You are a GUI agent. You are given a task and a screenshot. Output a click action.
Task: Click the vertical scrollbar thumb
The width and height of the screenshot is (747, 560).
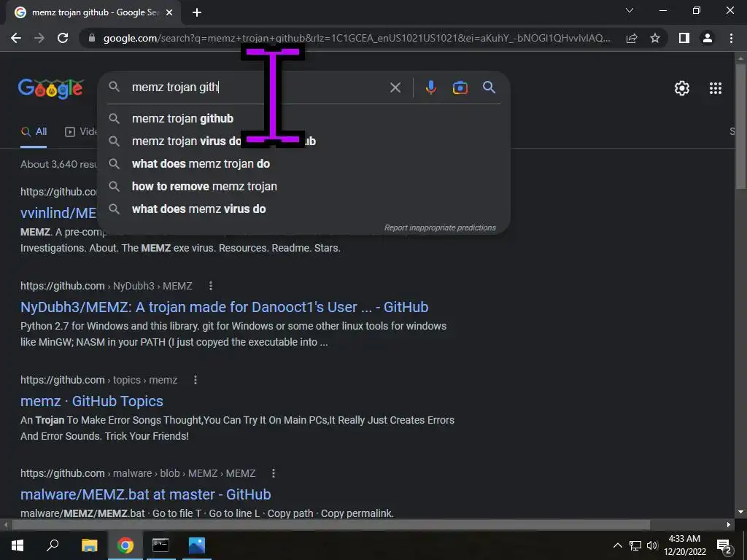(740, 125)
